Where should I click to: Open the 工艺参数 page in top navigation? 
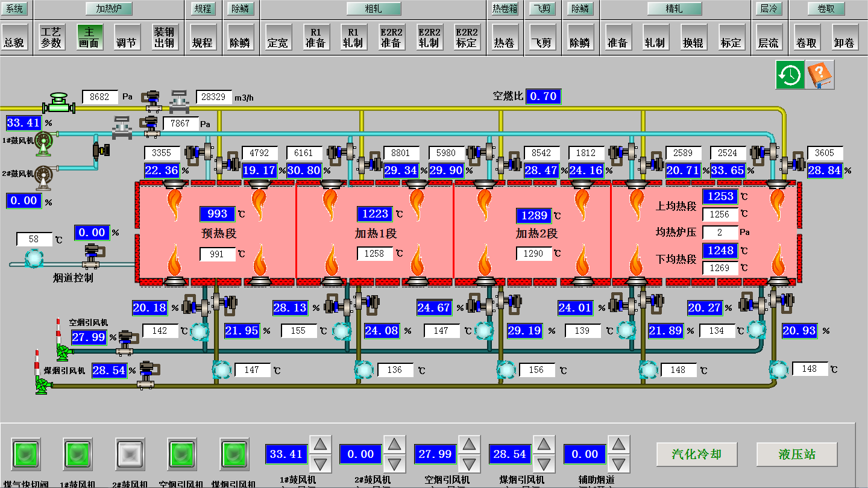click(51, 37)
